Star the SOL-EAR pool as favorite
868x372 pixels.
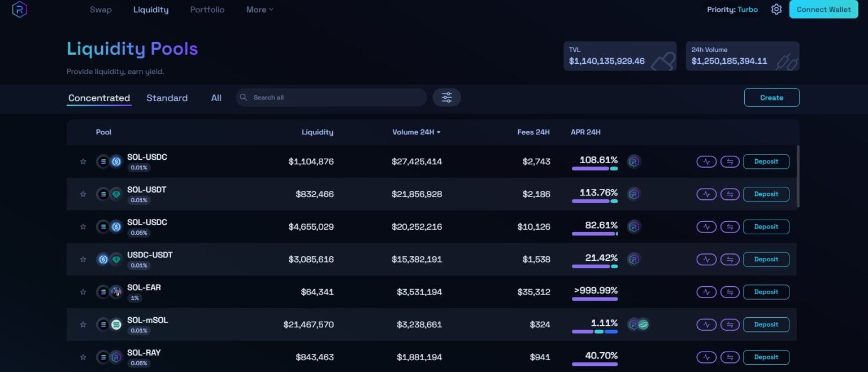point(83,292)
